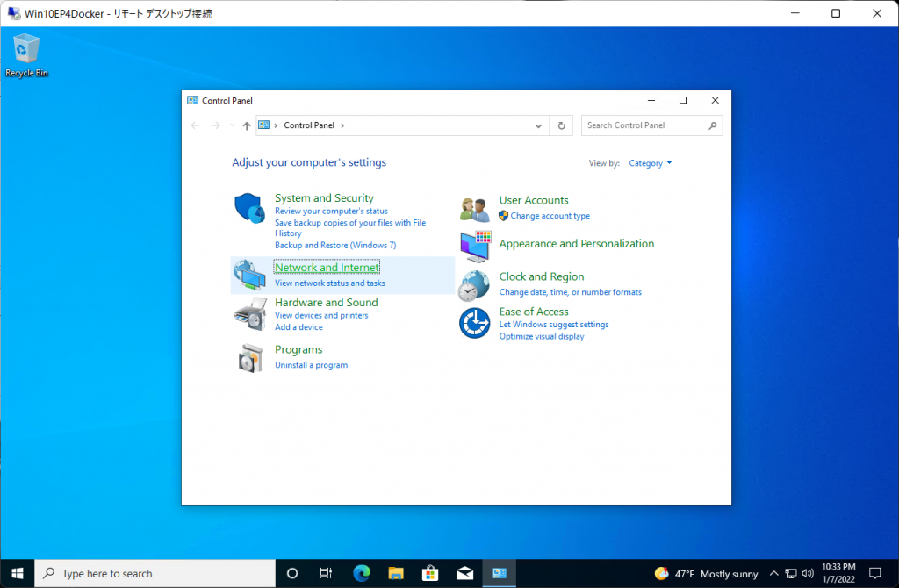This screenshot has height=588, width=899.
Task: Maximize the Control Panel window
Action: pyautogui.click(x=683, y=100)
